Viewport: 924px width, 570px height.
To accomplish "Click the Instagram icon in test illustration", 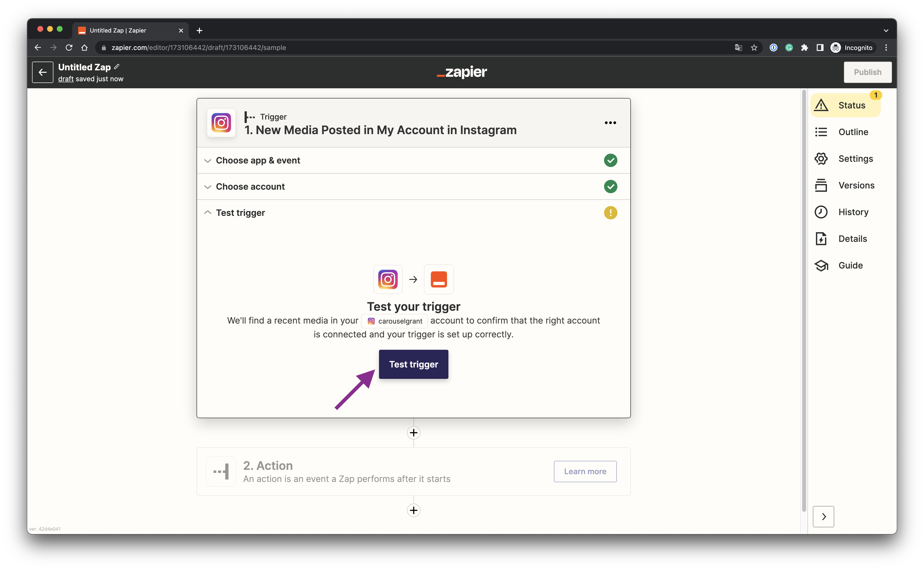I will 388,280.
